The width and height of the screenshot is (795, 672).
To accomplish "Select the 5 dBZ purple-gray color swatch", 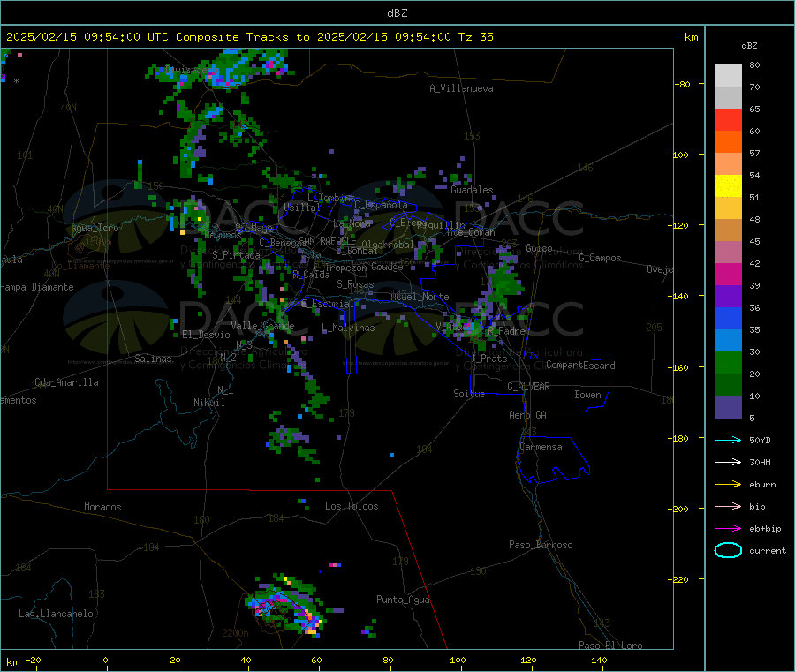I will click(x=728, y=407).
